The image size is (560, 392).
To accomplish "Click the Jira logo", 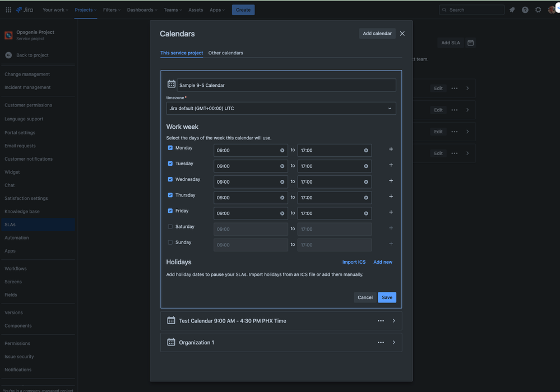I will 25,10.
